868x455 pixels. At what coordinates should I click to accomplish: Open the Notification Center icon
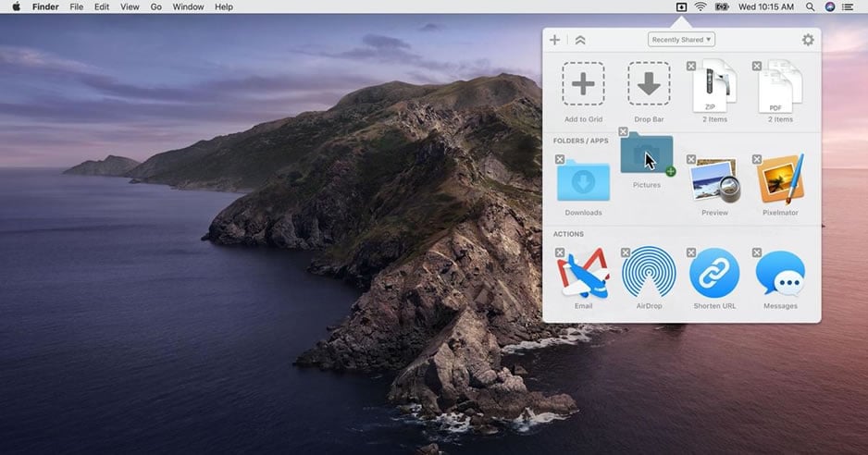tap(848, 6)
